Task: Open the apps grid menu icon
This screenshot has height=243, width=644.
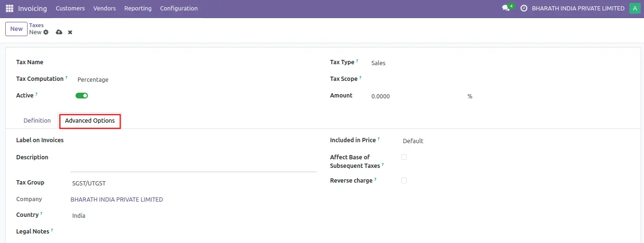Action: pyautogui.click(x=10, y=9)
